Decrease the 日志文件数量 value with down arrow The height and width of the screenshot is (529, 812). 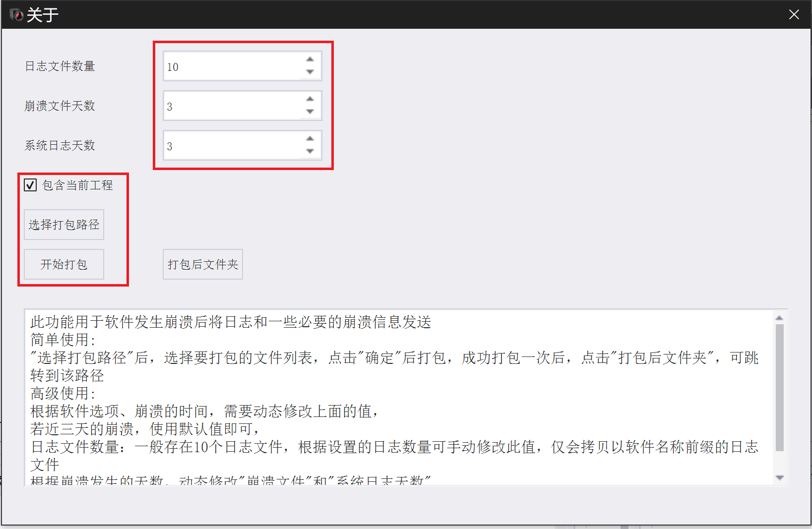point(310,72)
